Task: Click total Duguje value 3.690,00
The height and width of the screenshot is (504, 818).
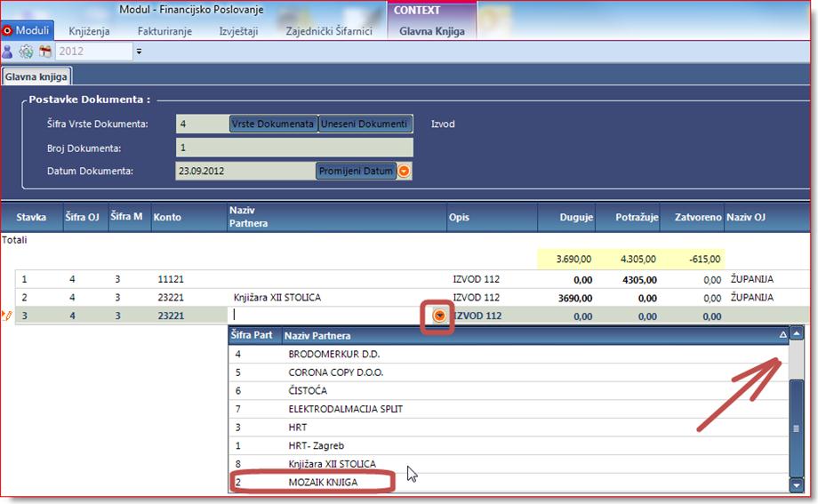Action: pos(573,259)
